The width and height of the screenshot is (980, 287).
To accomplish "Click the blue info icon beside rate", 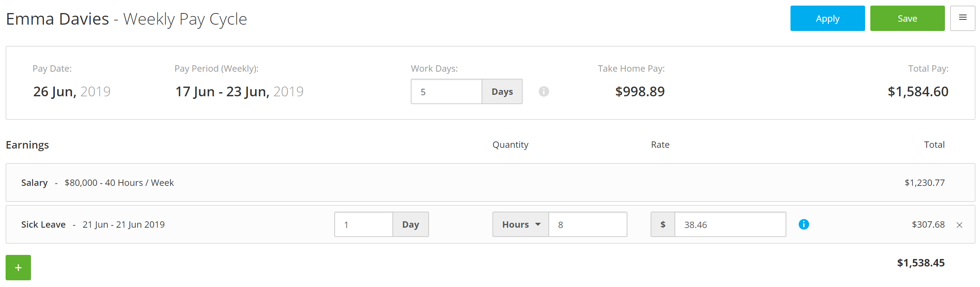I will (x=804, y=224).
